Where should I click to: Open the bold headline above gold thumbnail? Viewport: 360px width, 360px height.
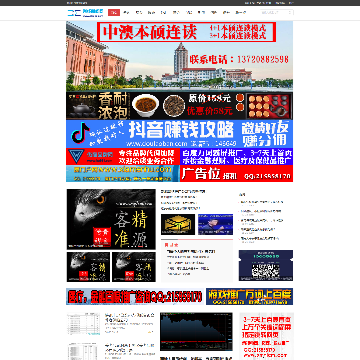(183, 192)
